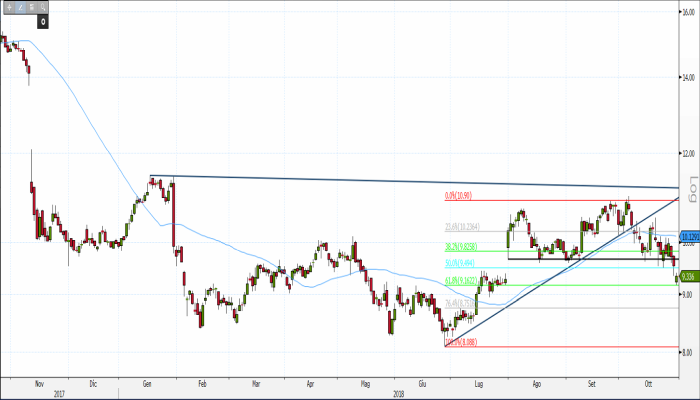
Task: Click the magnifier zoom tool icon
Action: 43,7
